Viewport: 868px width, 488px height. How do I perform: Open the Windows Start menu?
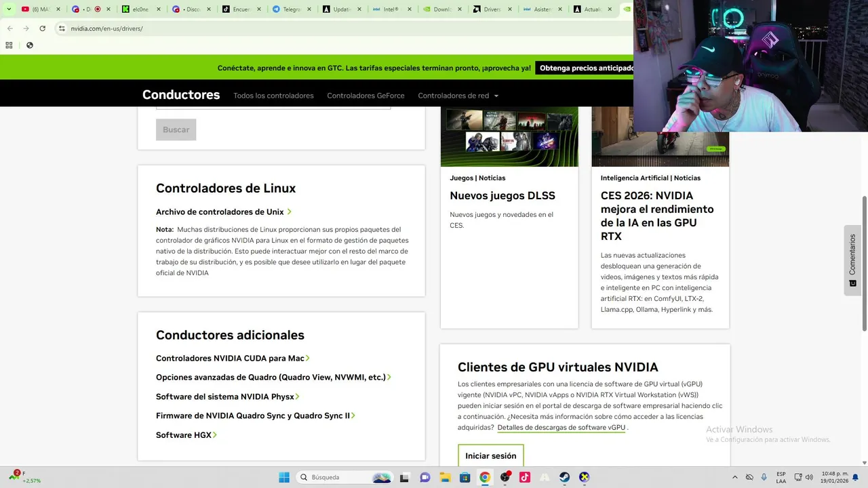(284, 477)
